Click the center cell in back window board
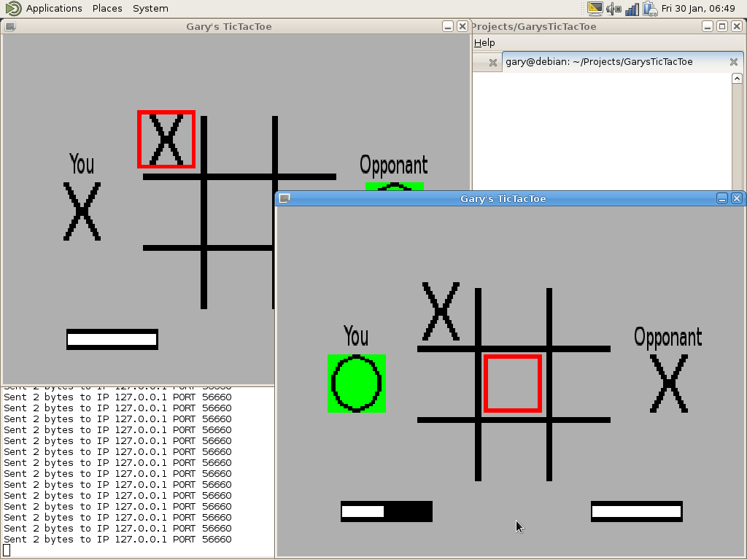Image resolution: width=747 pixels, height=560 pixels. pos(239,212)
